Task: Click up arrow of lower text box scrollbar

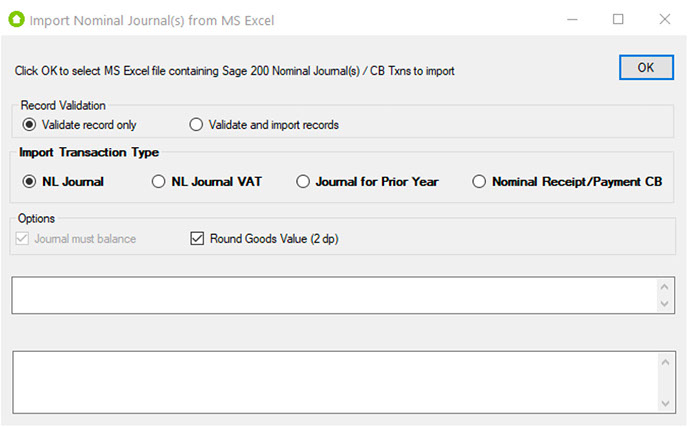Action: coord(665,362)
